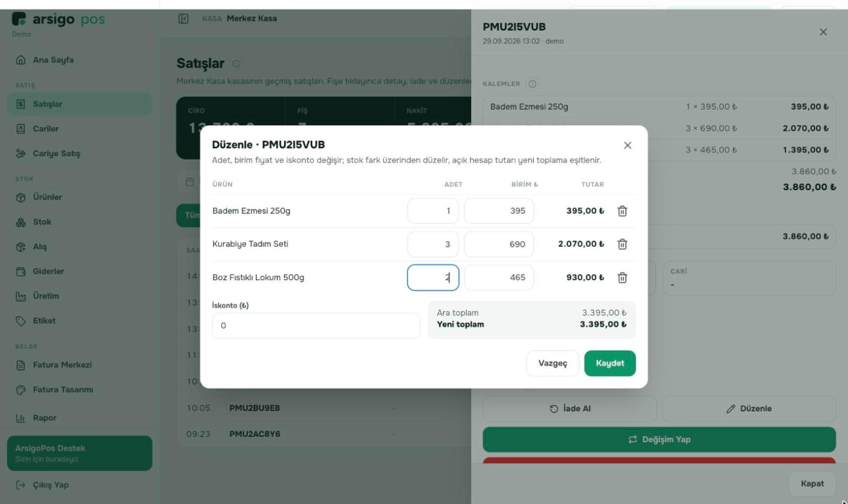Click the Değişim Yap button
Image resolution: width=848 pixels, height=504 pixels.
(x=659, y=440)
